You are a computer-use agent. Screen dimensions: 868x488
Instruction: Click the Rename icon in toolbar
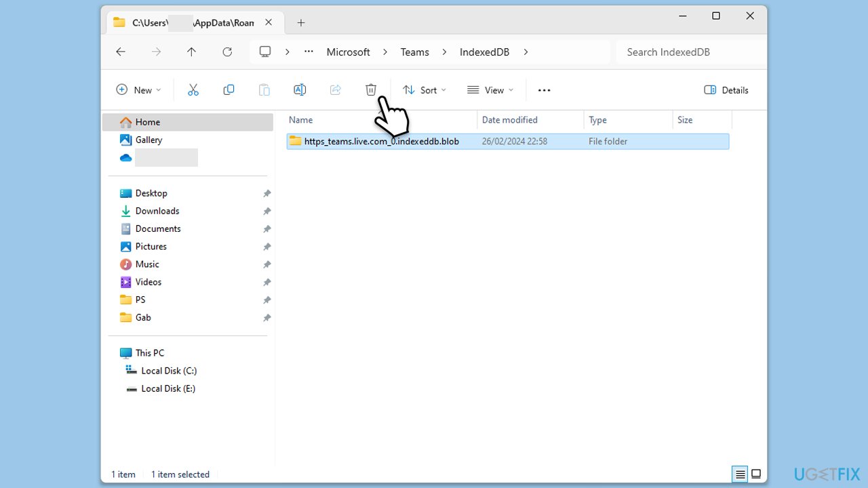(300, 90)
